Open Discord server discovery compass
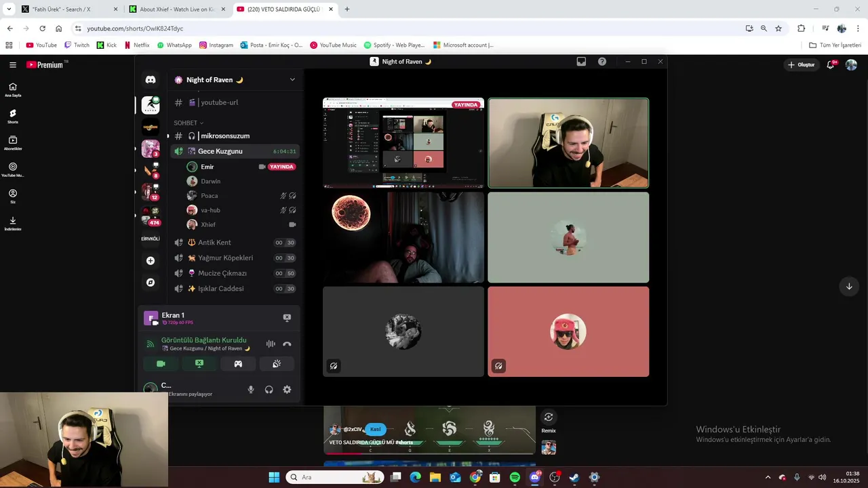Screen dimensions: 868x488 click(151, 283)
